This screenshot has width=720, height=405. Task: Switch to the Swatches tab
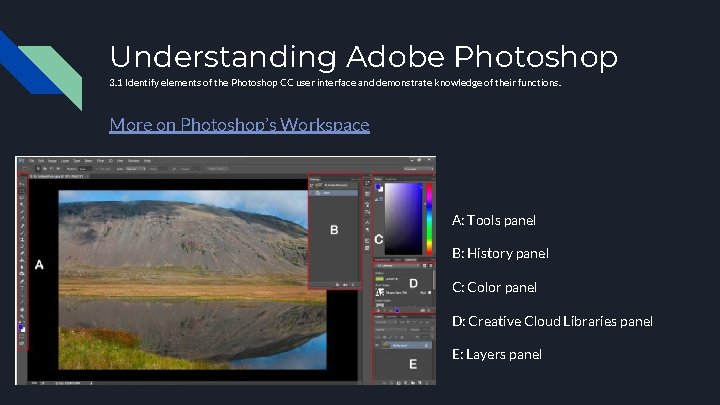click(391, 179)
